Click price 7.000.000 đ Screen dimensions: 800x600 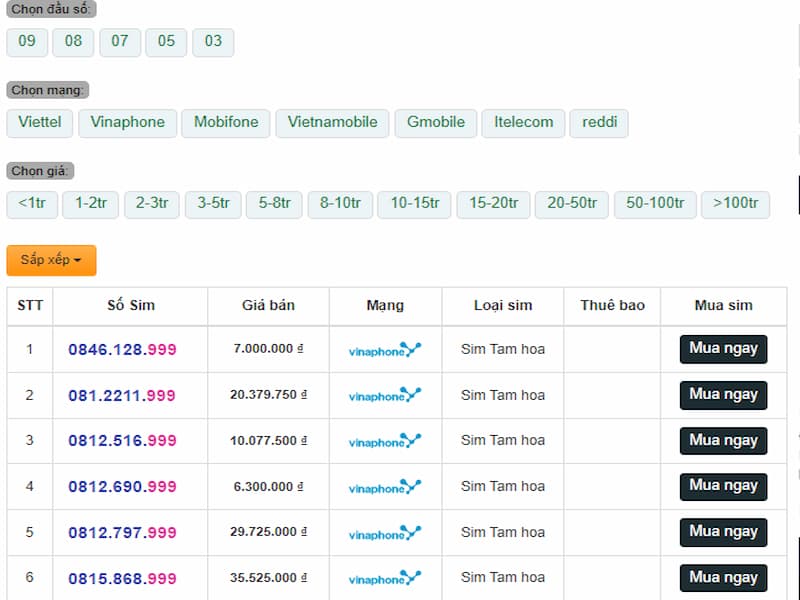[268, 349]
